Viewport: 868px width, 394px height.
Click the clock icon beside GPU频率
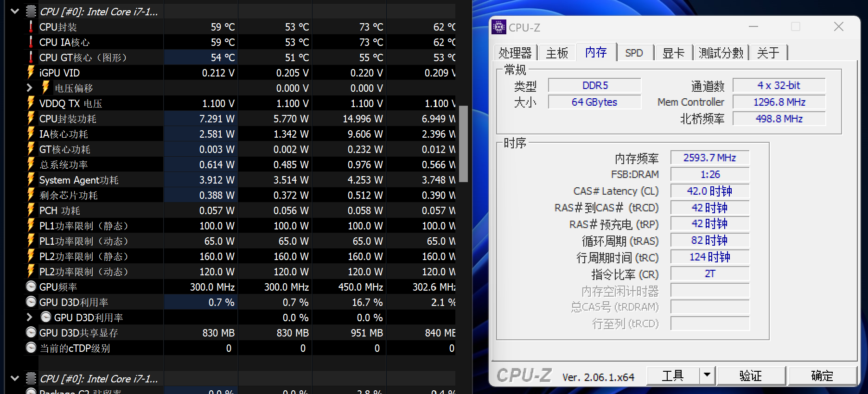click(31, 287)
